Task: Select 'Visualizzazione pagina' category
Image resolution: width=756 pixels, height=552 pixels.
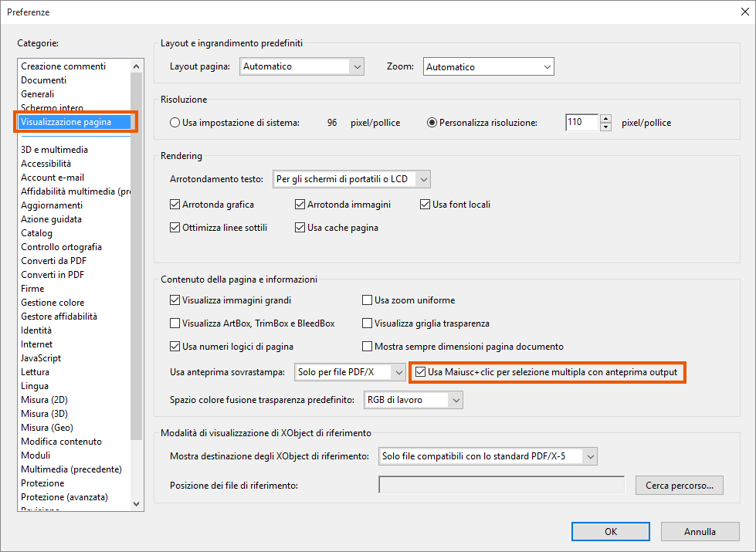Action: pos(75,122)
